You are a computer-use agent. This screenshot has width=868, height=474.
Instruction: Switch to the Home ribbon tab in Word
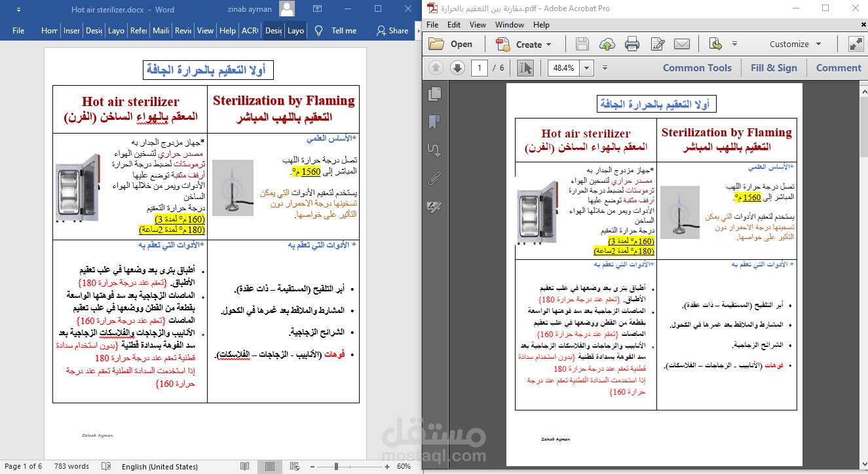click(x=49, y=31)
